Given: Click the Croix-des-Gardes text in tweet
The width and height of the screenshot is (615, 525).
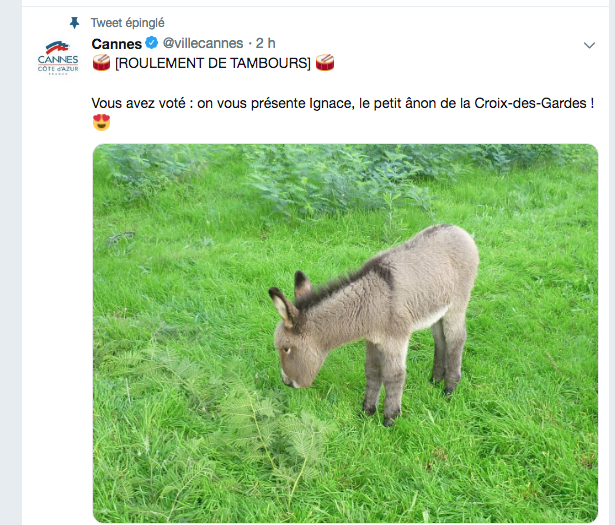Looking at the screenshot, I should point(530,103).
